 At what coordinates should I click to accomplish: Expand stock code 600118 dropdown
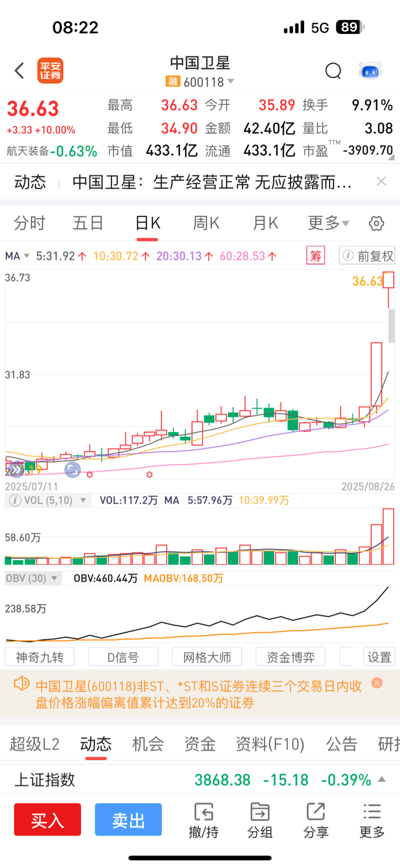(x=231, y=81)
